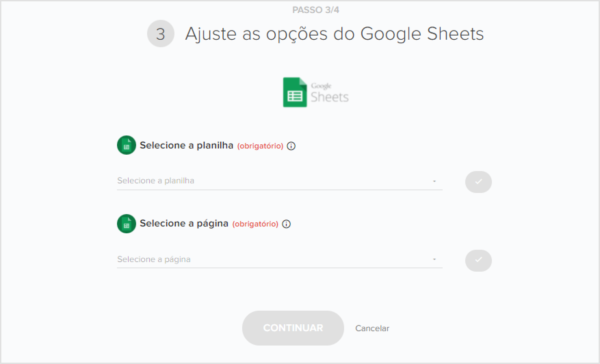
Task: Open info tooltip for Selecione a planilha
Action: tap(291, 146)
